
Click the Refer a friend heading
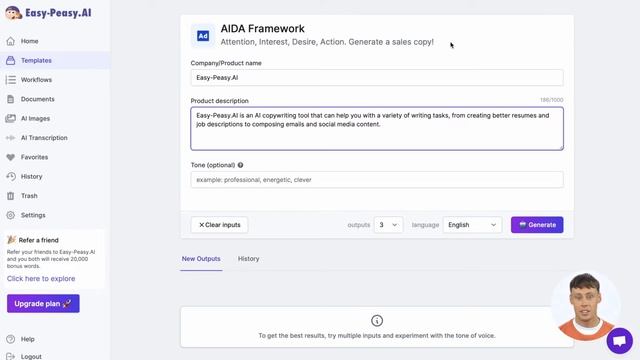tap(38, 240)
